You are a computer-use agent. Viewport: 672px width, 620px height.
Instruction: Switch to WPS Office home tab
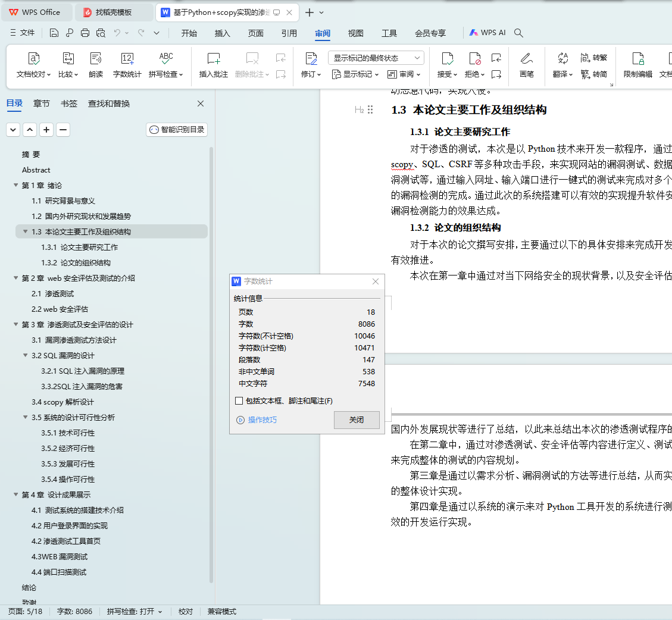click(x=37, y=12)
